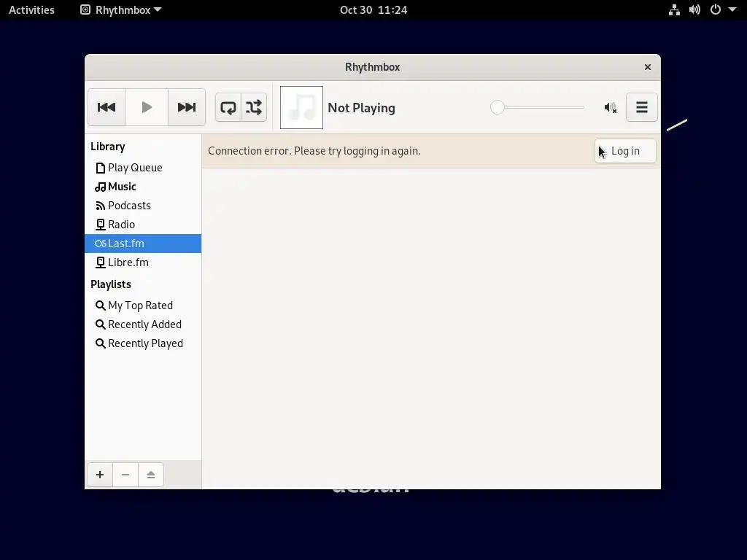Screen dimensions: 747x560
Task: Open the Activities overview
Action: coord(31,10)
